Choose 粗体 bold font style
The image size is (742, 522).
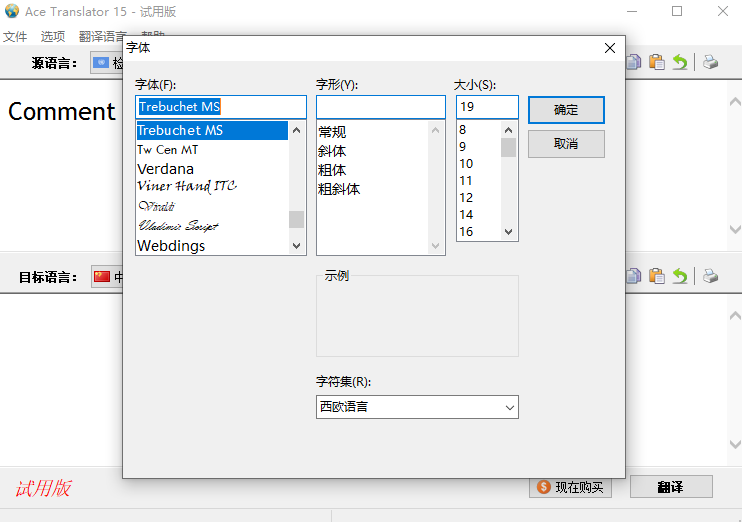[332, 170]
